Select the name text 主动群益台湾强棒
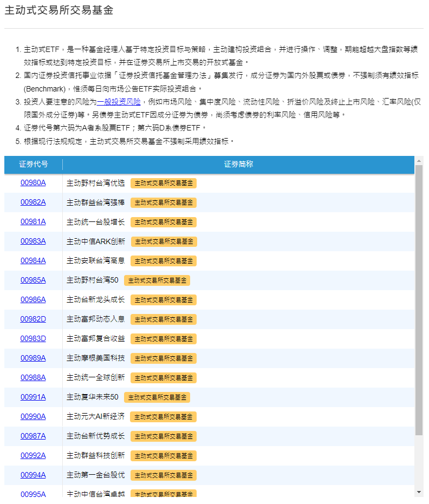Image resolution: width=429 pixels, height=504 pixels. pos(95,202)
